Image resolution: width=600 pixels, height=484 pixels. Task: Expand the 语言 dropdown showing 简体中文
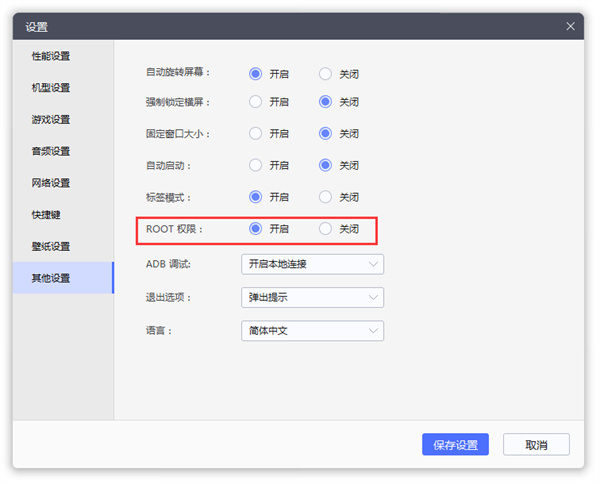(x=312, y=331)
